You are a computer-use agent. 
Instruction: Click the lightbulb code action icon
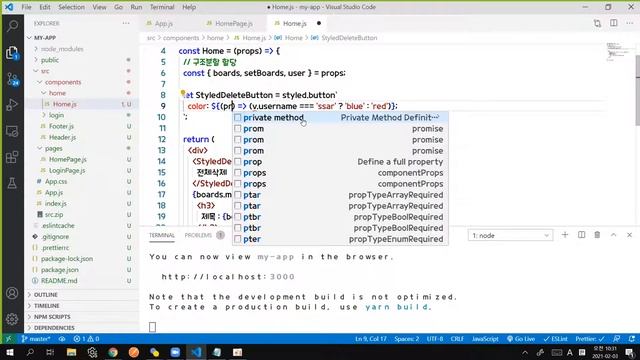tap(183, 93)
